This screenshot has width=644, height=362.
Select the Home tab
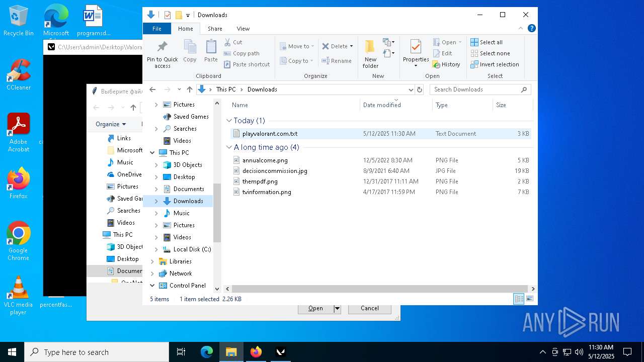(x=186, y=29)
